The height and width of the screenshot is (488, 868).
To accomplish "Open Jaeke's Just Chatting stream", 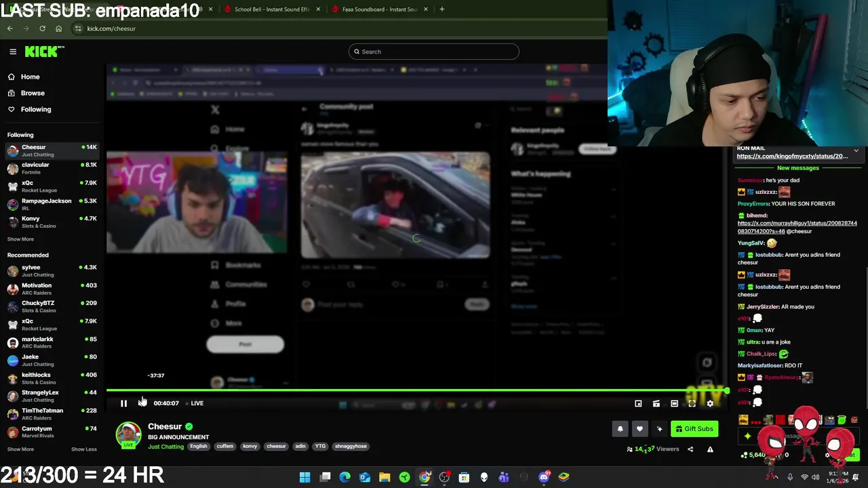I will pyautogui.click(x=52, y=360).
